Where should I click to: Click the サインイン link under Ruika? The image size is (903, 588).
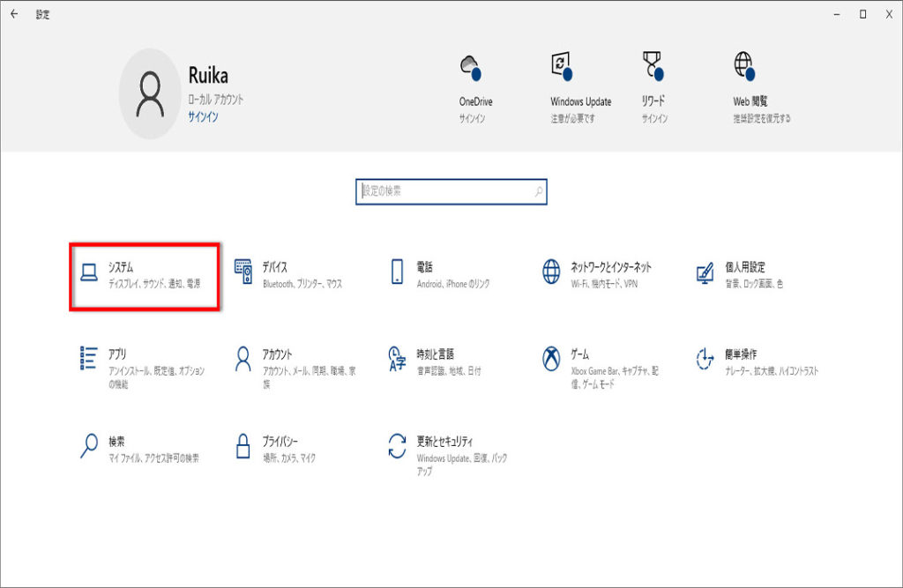(203, 117)
